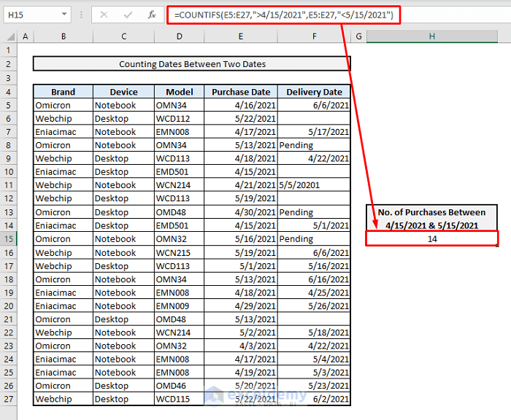The width and height of the screenshot is (511, 420).
Task: Select column C header
Action: pyautogui.click(x=123, y=36)
